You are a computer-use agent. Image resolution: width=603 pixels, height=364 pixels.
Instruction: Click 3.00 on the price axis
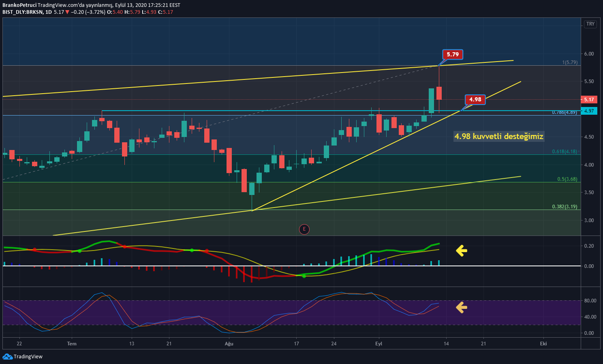(x=589, y=221)
